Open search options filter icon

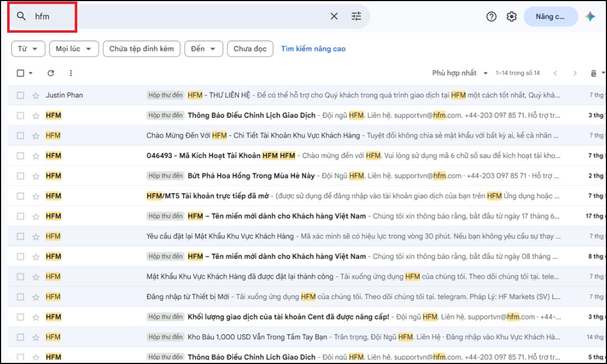click(356, 16)
